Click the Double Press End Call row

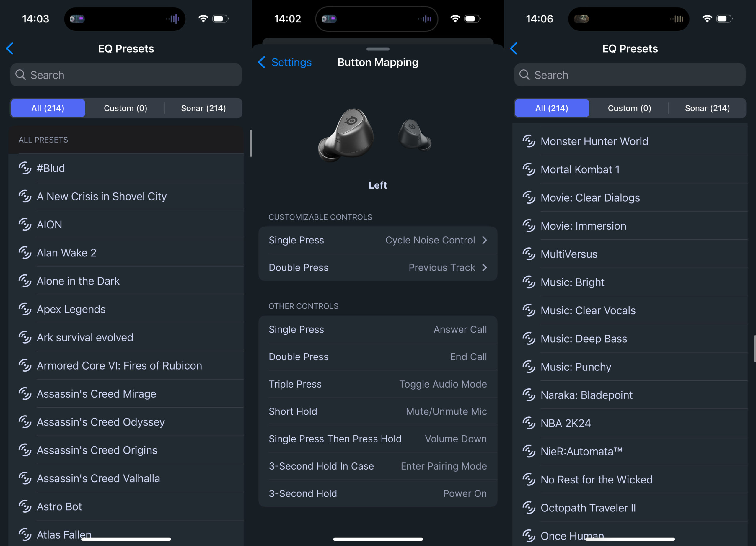point(378,357)
